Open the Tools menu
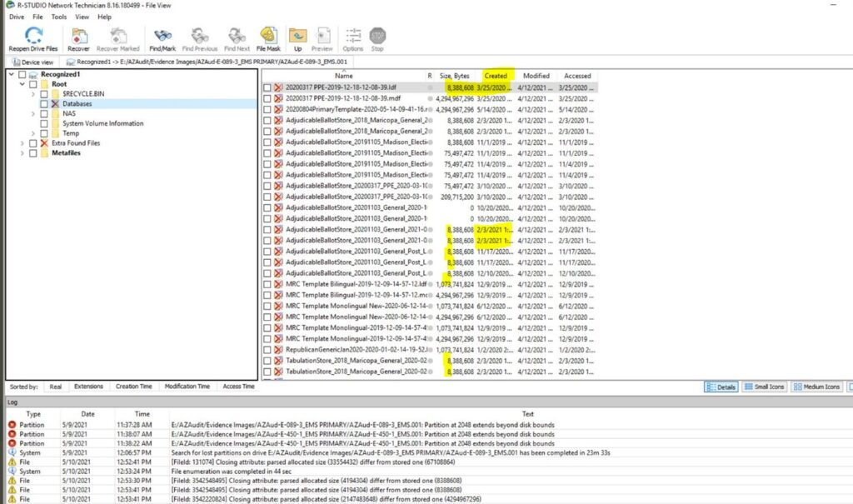853x504 pixels. point(59,17)
